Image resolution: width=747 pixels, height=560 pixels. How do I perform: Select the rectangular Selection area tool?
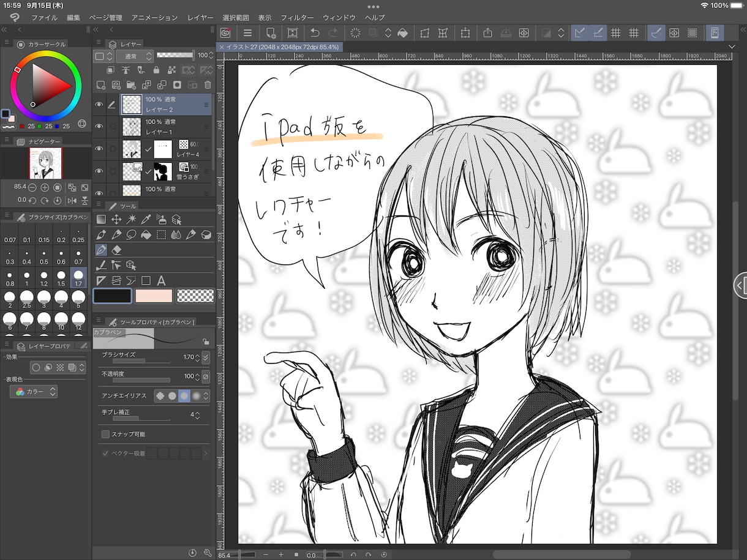coord(161,234)
